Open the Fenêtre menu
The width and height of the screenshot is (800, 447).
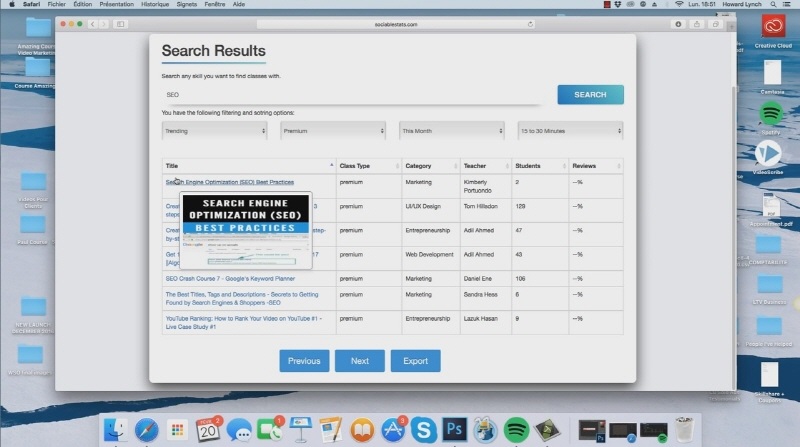click(x=214, y=4)
